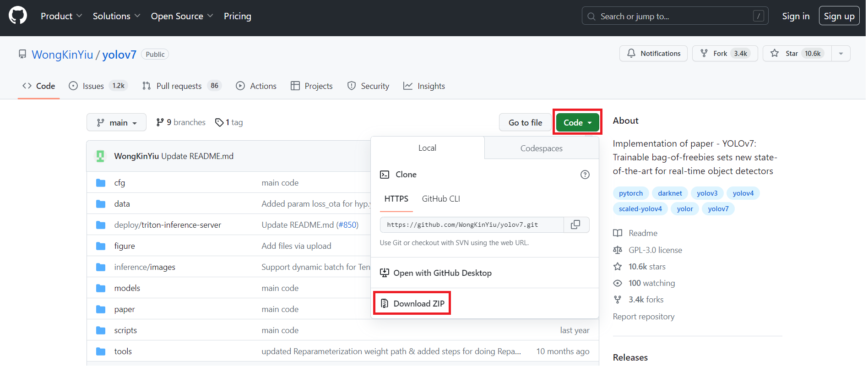The height and width of the screenshot is (367, 868).
Task: Open clone help question mark icon
Action: (585, 175)
